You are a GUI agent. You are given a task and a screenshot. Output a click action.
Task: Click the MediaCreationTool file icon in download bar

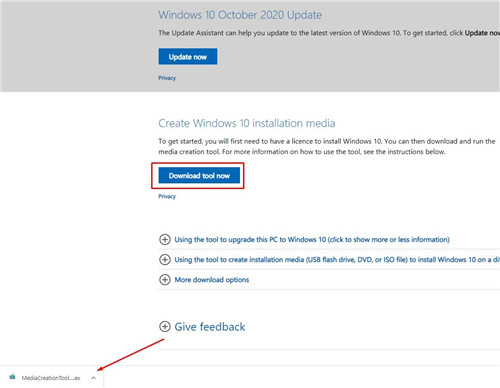coord(13,377)
